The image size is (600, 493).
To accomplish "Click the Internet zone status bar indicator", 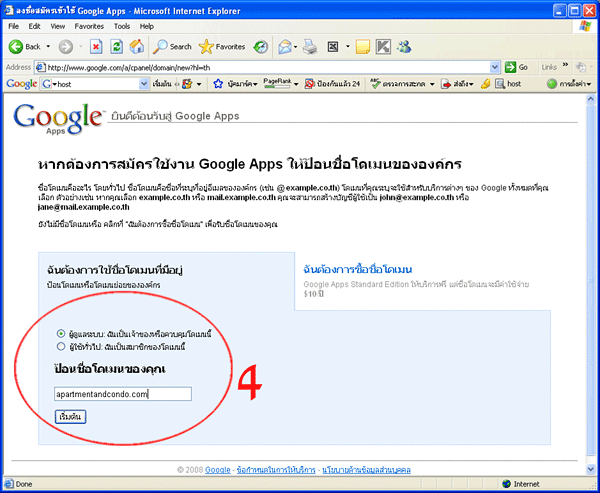I will click(520, 484).
